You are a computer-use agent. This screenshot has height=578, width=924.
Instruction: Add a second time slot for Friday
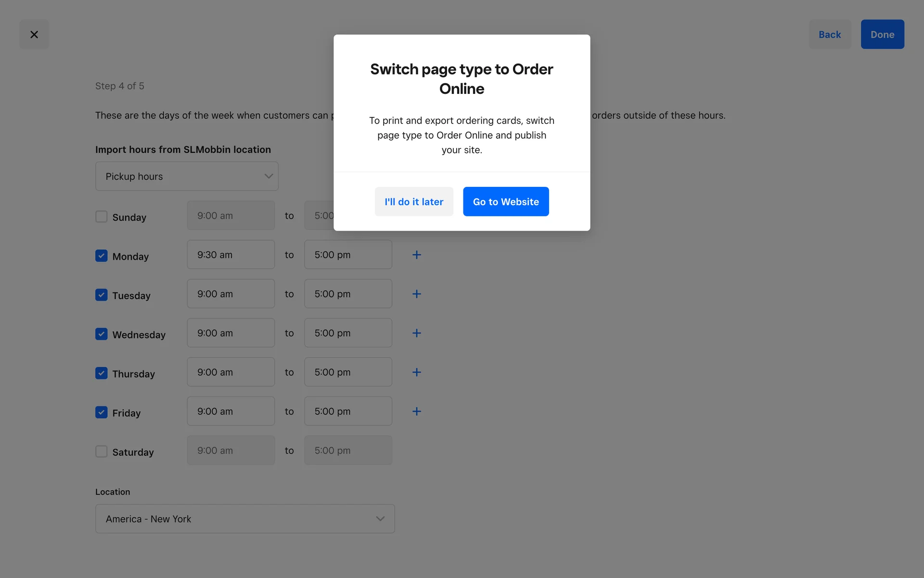point(417,411)
